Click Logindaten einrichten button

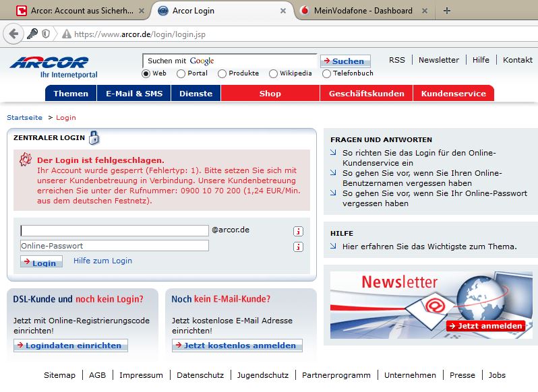(71, 346)
